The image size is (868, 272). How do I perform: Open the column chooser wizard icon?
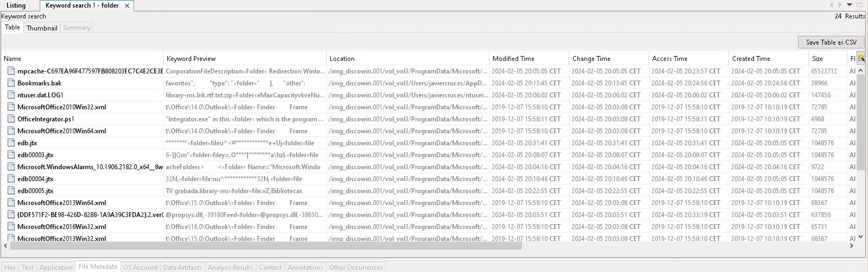tap(861, 58)
